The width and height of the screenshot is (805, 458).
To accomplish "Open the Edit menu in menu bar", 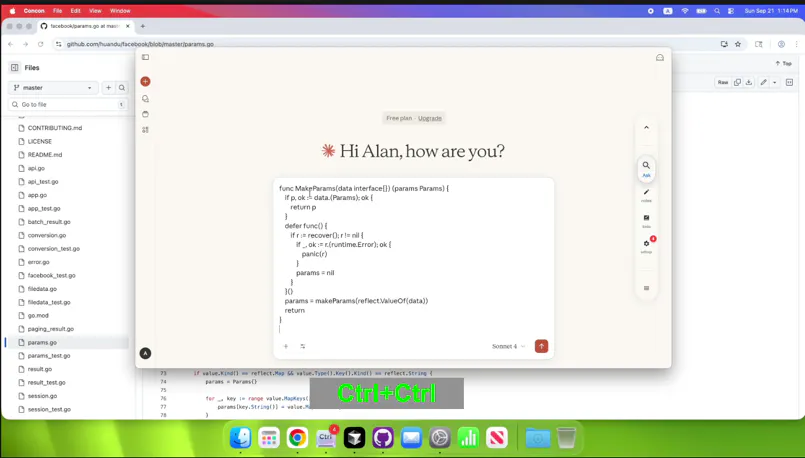I will [75, 11].
